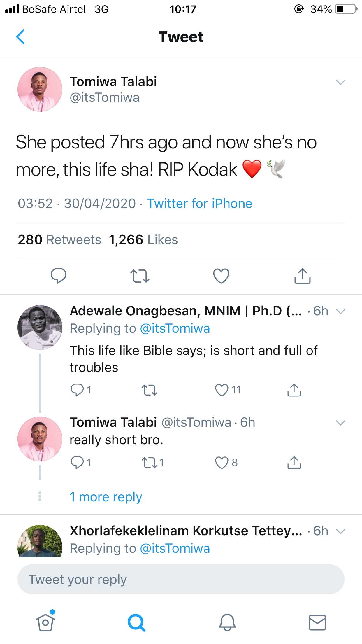Screen dimensions: 362x644
Task: Open main tweet options chevron menu
Action: point(340,82)
